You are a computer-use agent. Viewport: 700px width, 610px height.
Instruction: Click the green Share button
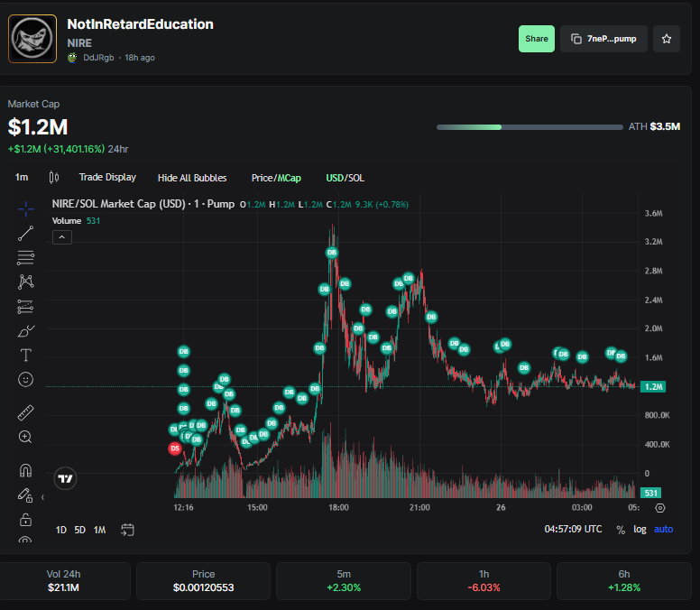pos(537,39)
